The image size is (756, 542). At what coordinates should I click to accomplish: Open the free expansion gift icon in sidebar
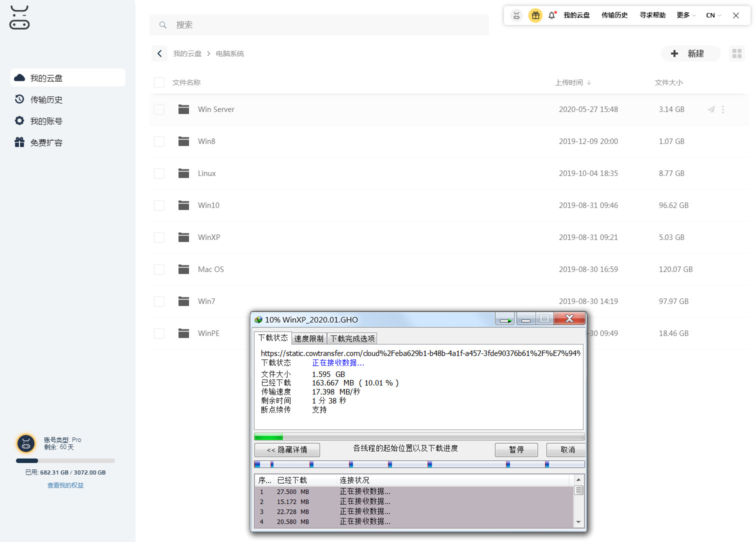coord(19,142)
